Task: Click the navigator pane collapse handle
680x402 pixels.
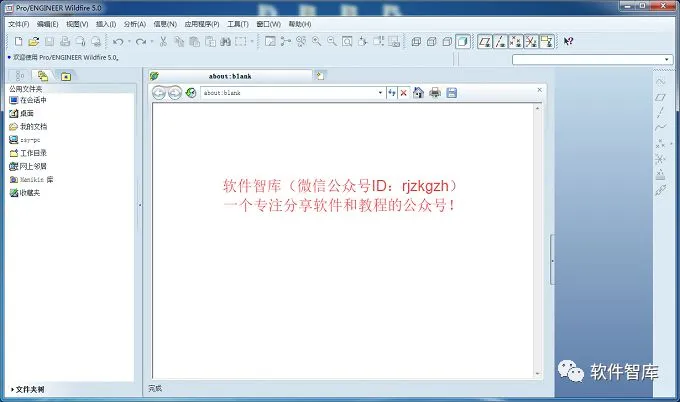Action: tap(140, 205)
